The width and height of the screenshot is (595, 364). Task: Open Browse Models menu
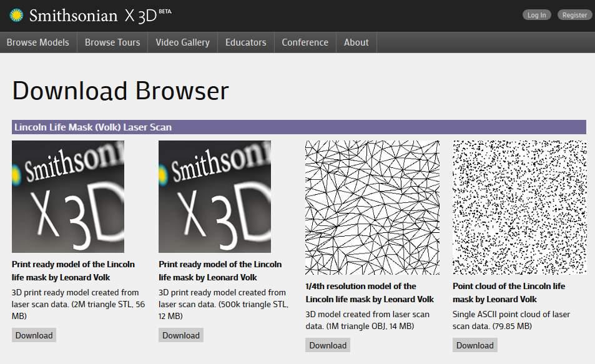(x=38, y=42)
